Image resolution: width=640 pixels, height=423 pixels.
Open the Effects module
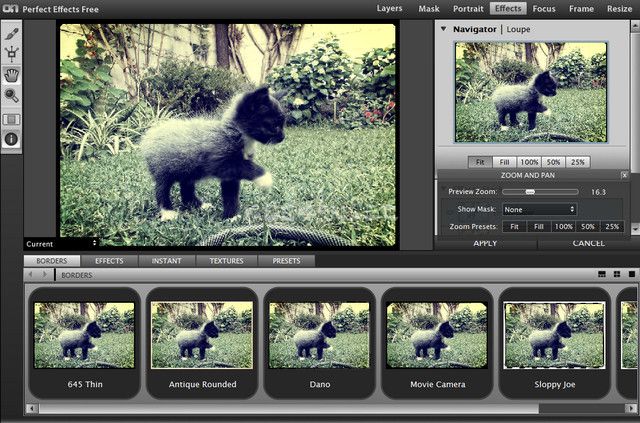tap(508, 8)
